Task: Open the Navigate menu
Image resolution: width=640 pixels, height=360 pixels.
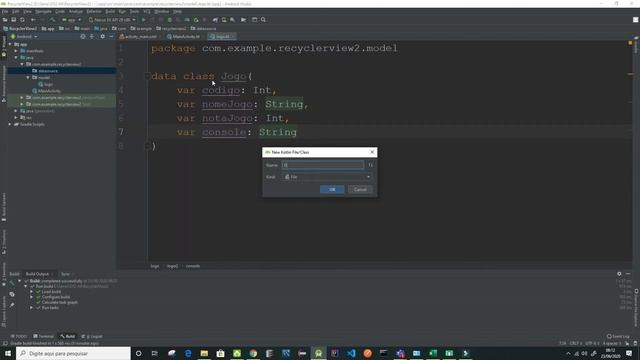Action: coord(43,11)
